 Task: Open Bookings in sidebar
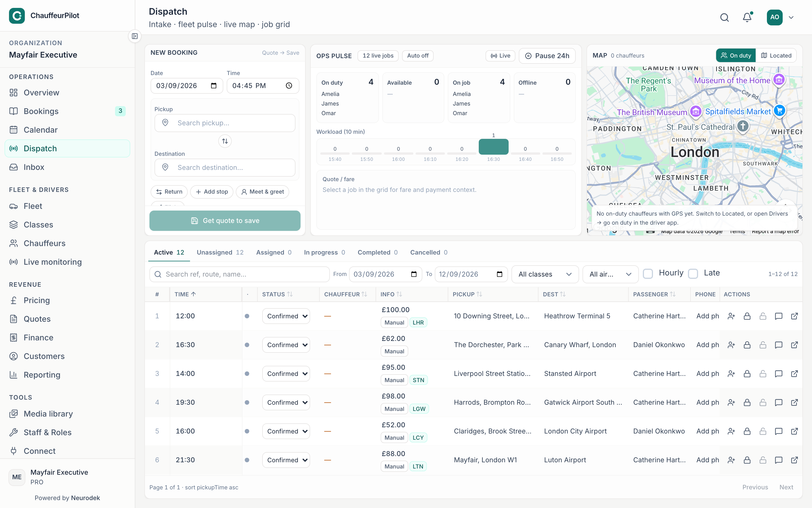[67, 111]
